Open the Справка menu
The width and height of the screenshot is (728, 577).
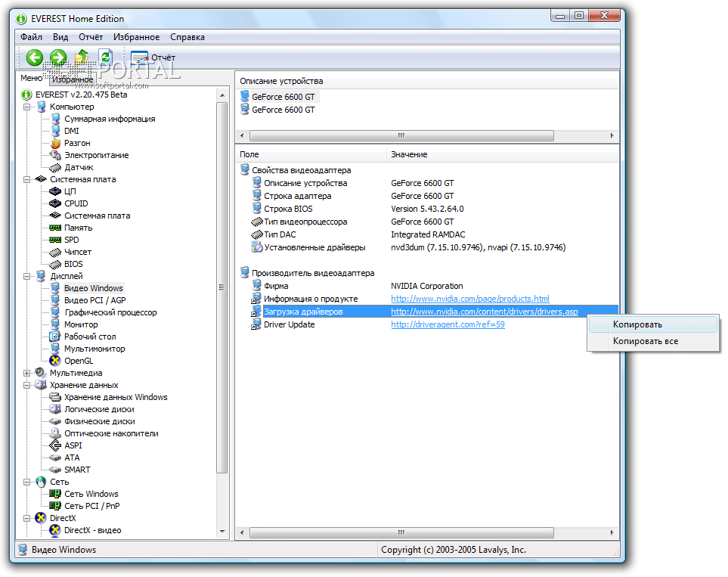[x=187, y=37]
